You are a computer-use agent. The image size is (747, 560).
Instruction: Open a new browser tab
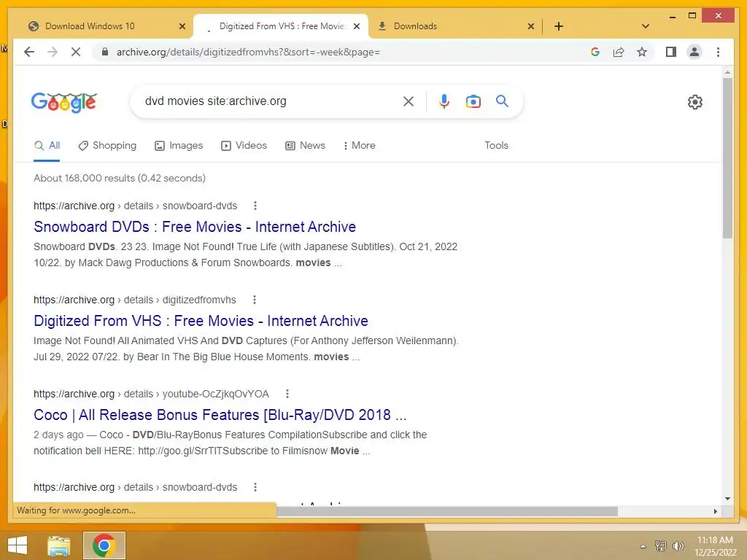click(559, 26)
